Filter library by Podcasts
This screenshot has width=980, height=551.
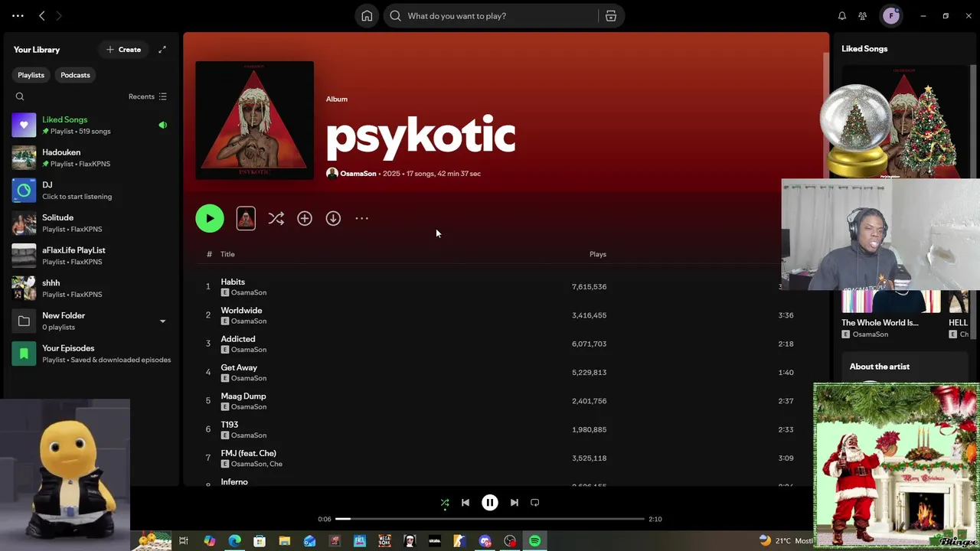tap(75, 75)
